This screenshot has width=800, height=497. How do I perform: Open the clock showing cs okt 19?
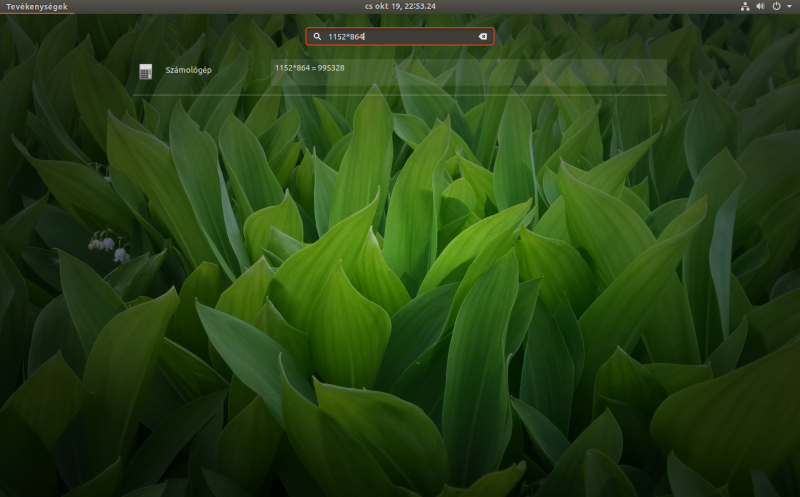coord(400,6)
